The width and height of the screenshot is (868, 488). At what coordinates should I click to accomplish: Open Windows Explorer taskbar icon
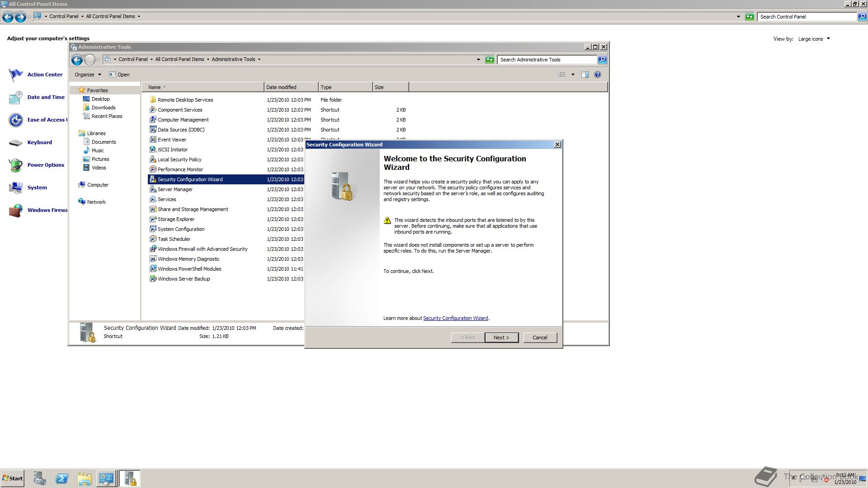click(84, 479)
